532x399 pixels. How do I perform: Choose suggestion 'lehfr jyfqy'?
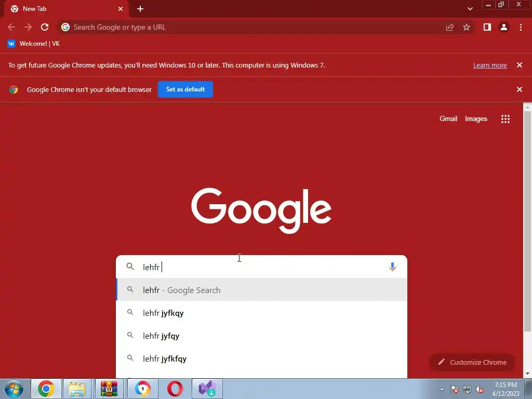click(262, 336)
